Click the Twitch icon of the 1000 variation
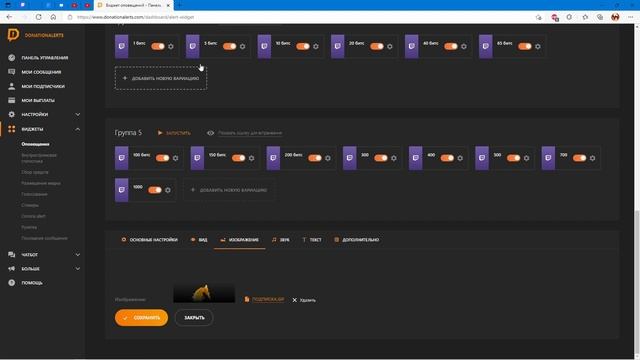The height and width of the screenshot is (360, 640). pyautogui.click(x=122, y=189)
